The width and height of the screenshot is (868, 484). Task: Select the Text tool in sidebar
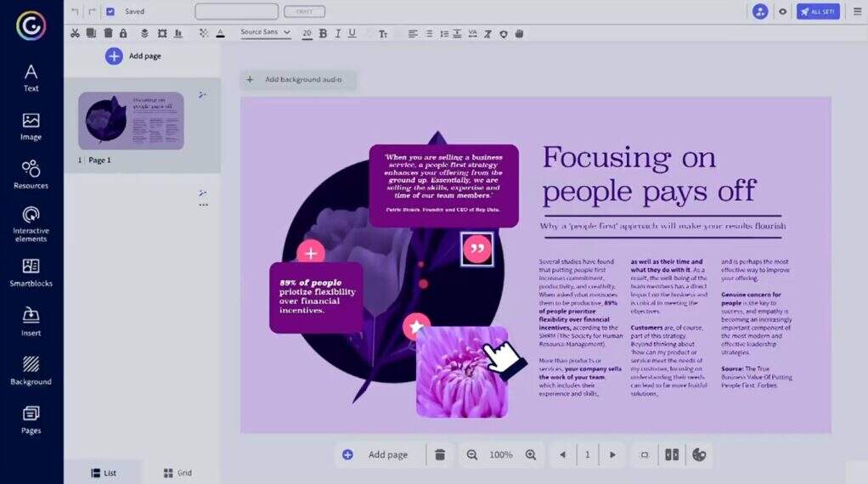click(x=31, y=77)
